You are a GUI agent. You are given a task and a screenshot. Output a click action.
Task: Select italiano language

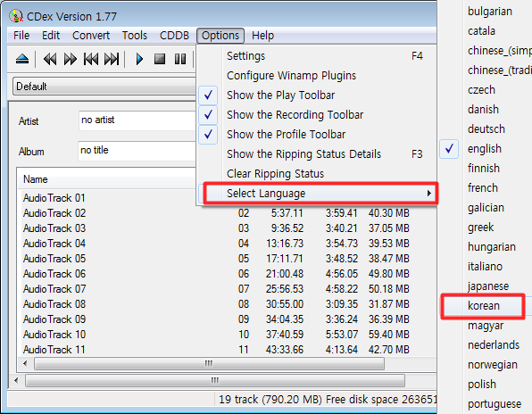(485, 267)
